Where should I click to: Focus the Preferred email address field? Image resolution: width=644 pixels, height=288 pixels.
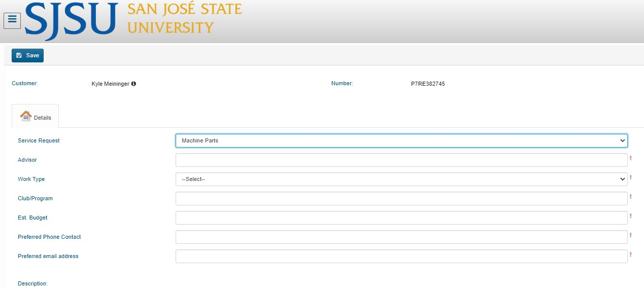coord(401,256)
